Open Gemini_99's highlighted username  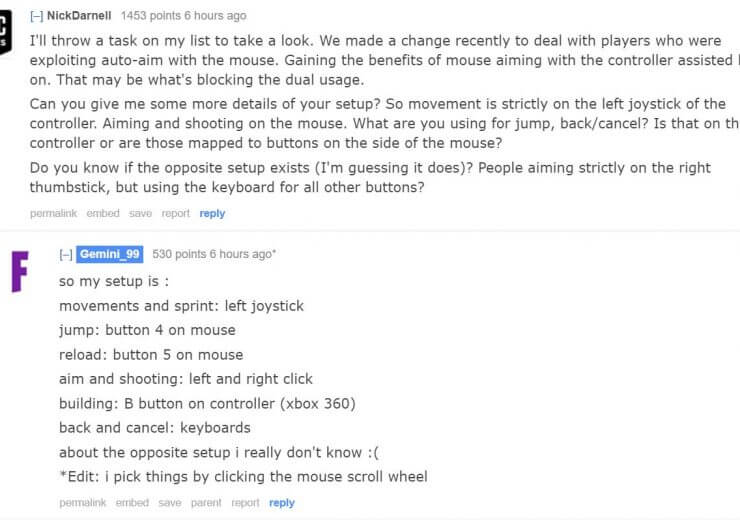pos(109,254)
